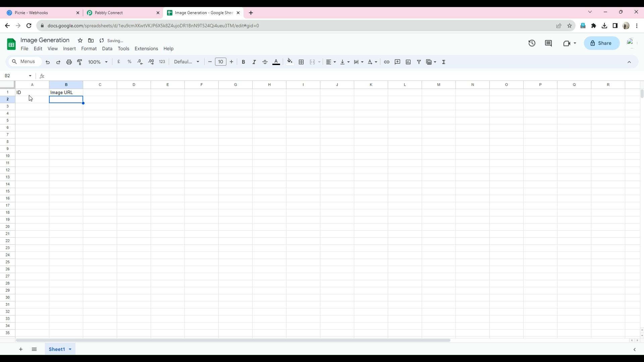The width and height of the screenshot is (644, 362).
Task: Open the Sheet1 tab options arrow
Action: tap(70, 349)
